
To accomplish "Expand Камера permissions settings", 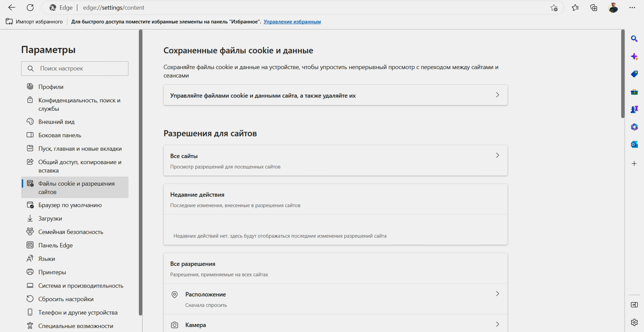I will click(x=334, y=325).
